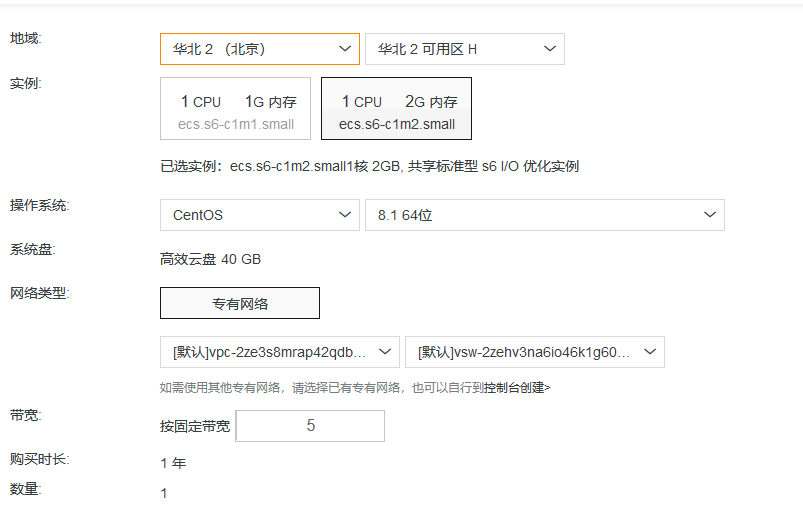The height and width of the screenshot is (513, 803).
Task: Click the chevron arrow in vsw dropdown
Action: point(649,352)
